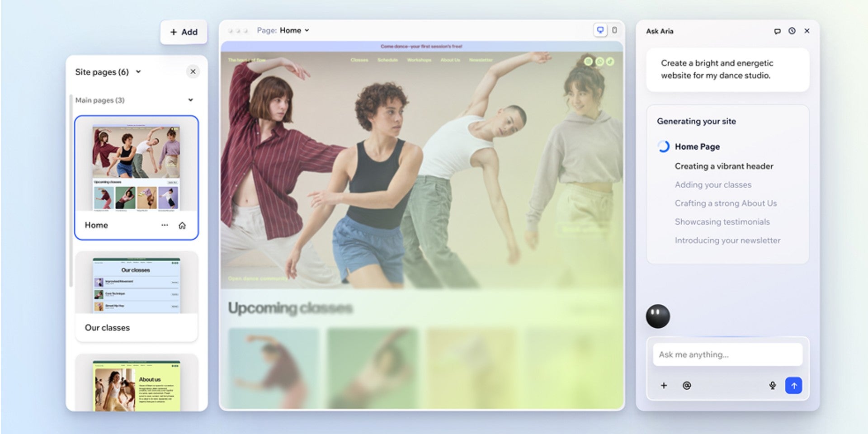Click the Add button
The height and width of the screenshot is (434, 868).
point(184,32)
